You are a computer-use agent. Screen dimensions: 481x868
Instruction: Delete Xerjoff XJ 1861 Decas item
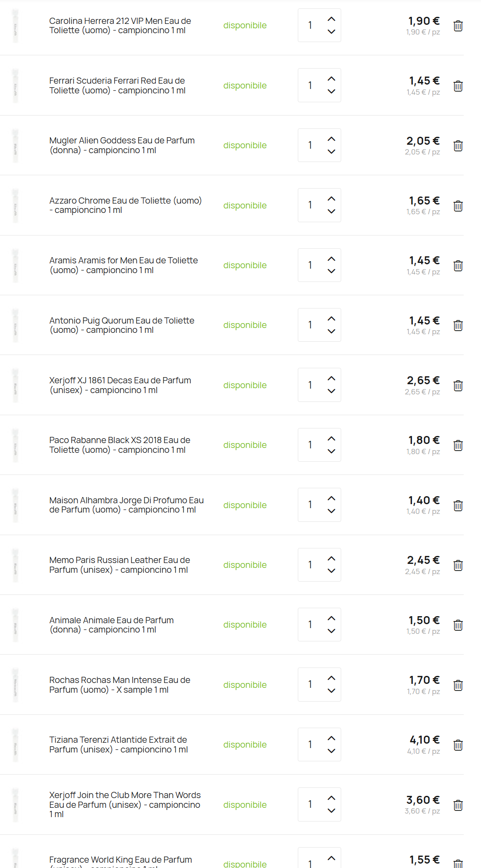point(458,386)
